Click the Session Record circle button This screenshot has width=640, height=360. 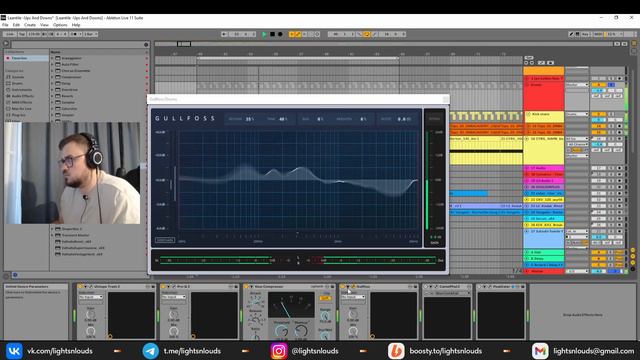(318, 34)
